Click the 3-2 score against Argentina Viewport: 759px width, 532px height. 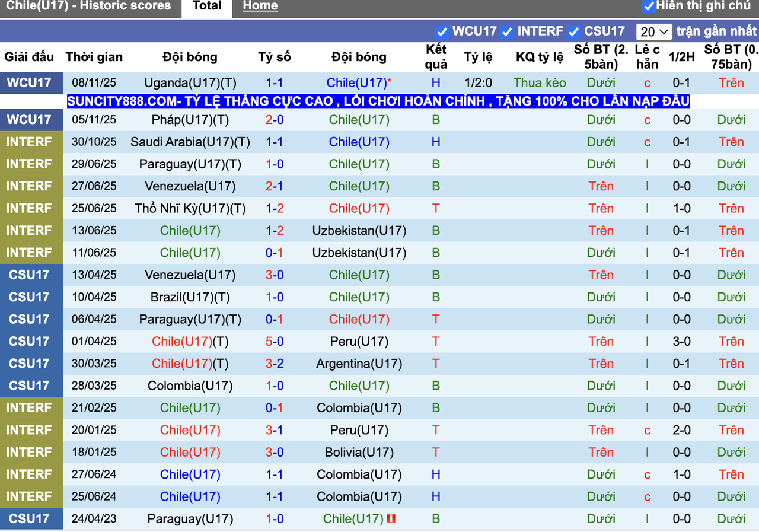click(x=275, y=364)
